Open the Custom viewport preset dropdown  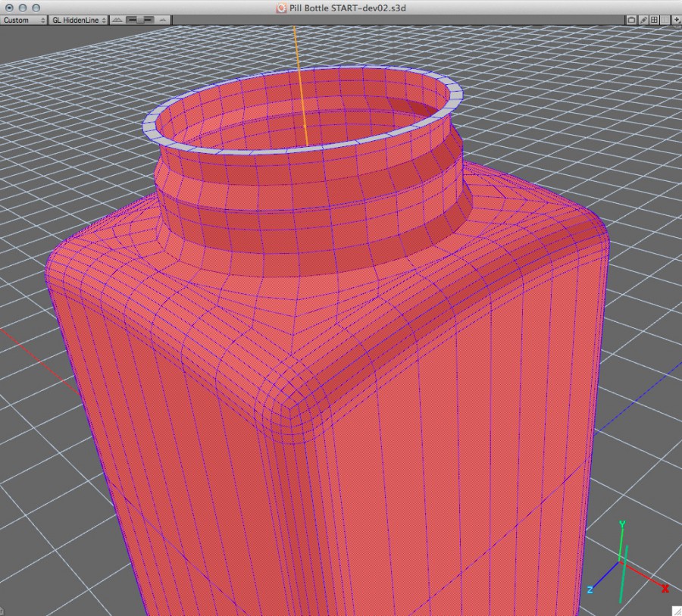coord(23,20)
